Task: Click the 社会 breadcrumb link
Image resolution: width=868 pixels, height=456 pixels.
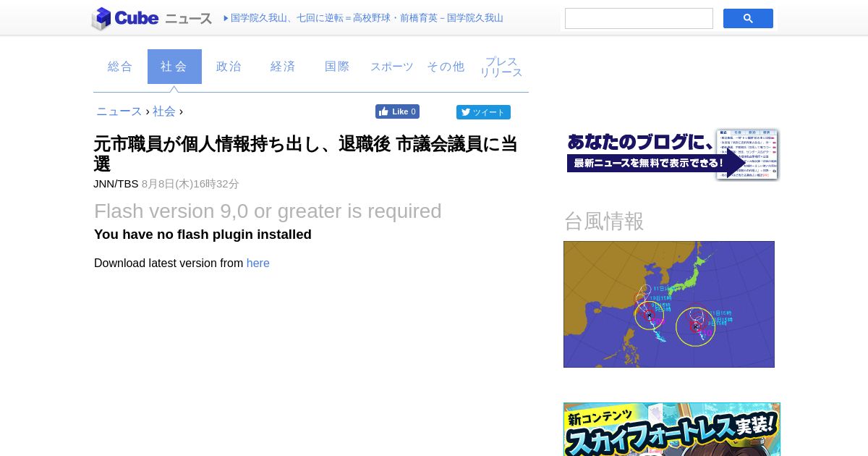Action: (164, 111)
